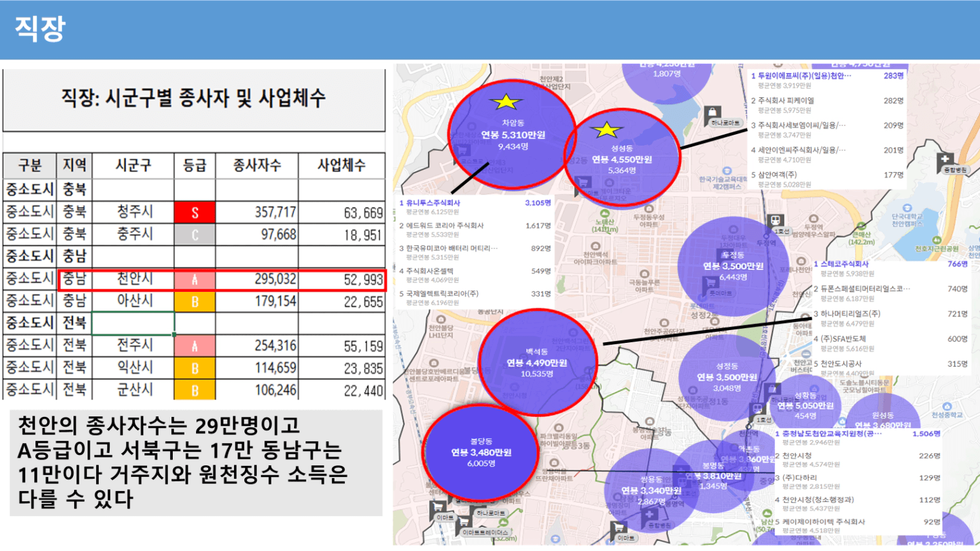Screen dimensions: 980x551
Task: Click the 청주시 cell in the table
Action: (x=134, y=211)
